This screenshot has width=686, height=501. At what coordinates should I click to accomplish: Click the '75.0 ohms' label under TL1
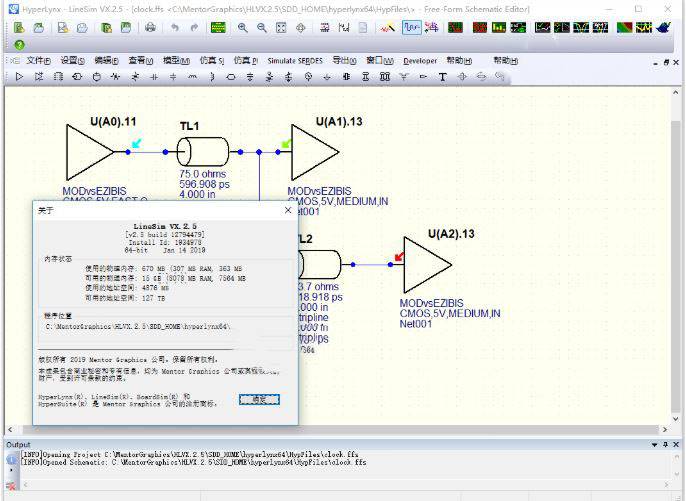tap(203, 174)
